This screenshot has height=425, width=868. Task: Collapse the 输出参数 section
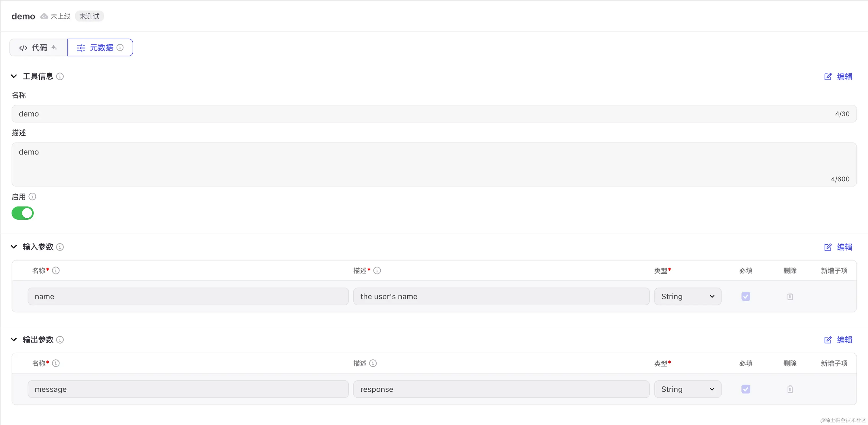[14, 339]
